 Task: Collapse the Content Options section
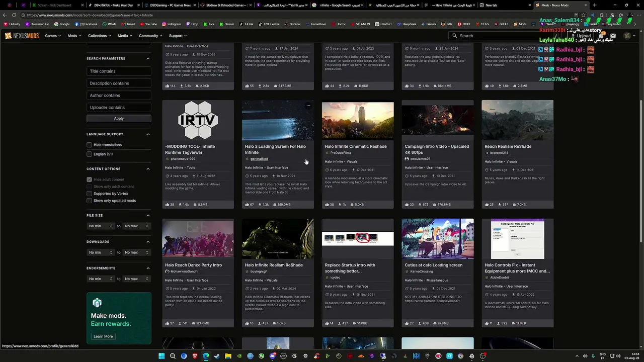pyautogui.click(x=148, y=169)
